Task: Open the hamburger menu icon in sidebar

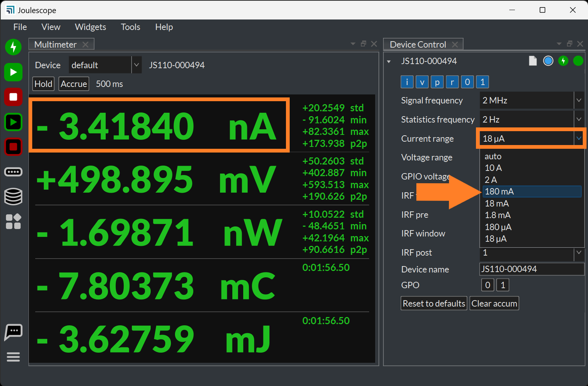Action: pos(13,357)
